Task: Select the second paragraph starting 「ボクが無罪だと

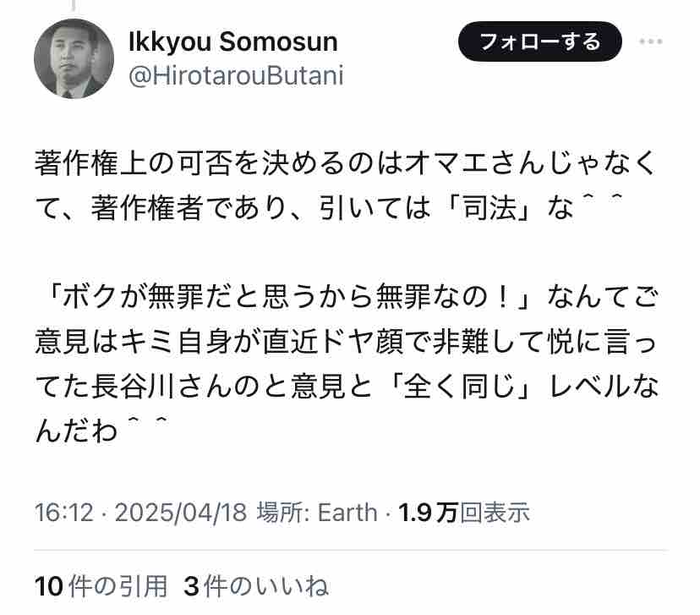Action: [347, 365]
